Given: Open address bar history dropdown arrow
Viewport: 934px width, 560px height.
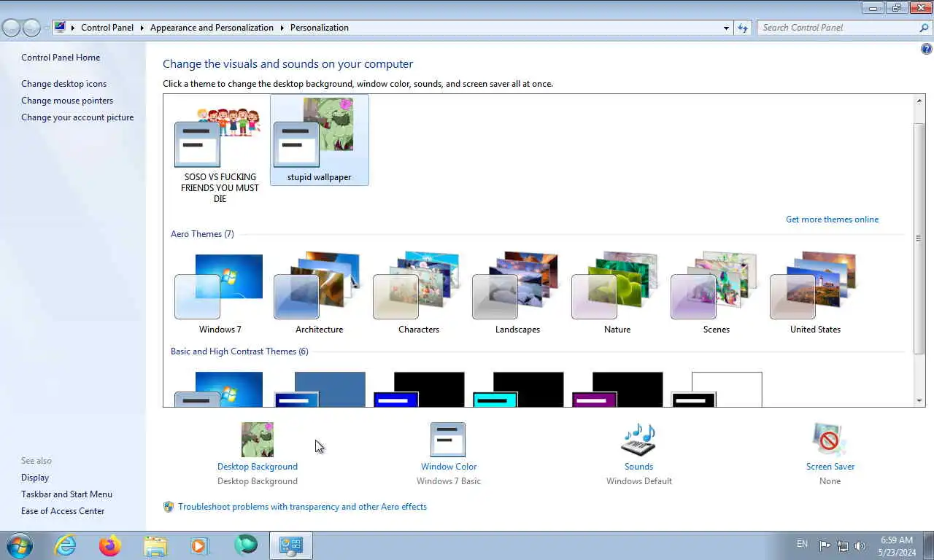Looking at the screenshot, I should click(726, 28).
